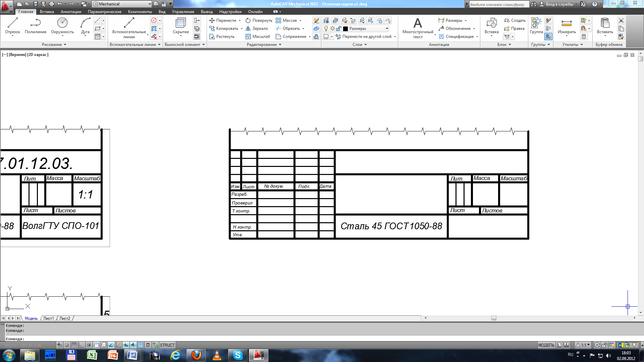This screenshot has height=362, width=644.
Task: Open the Аннотации ribbon tab
Action: click(x=71, y=12)
